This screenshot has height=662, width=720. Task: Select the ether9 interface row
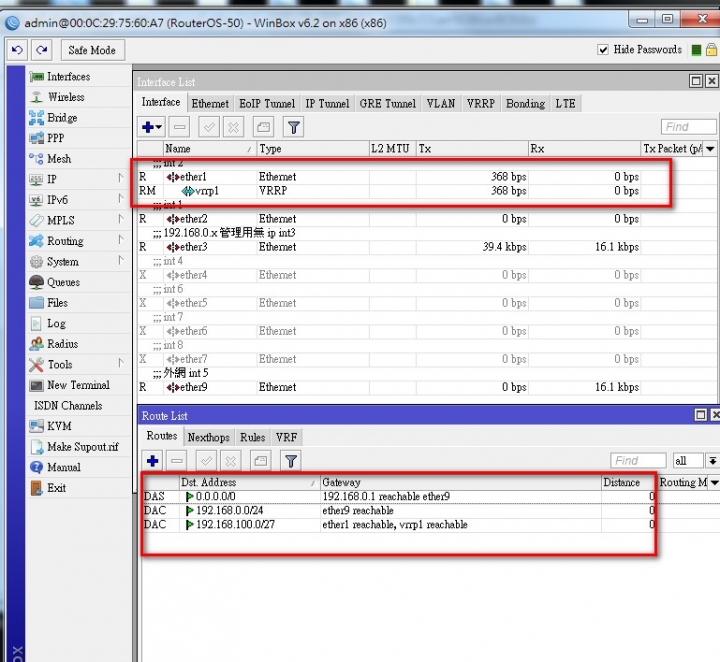[x=427, y=387]
